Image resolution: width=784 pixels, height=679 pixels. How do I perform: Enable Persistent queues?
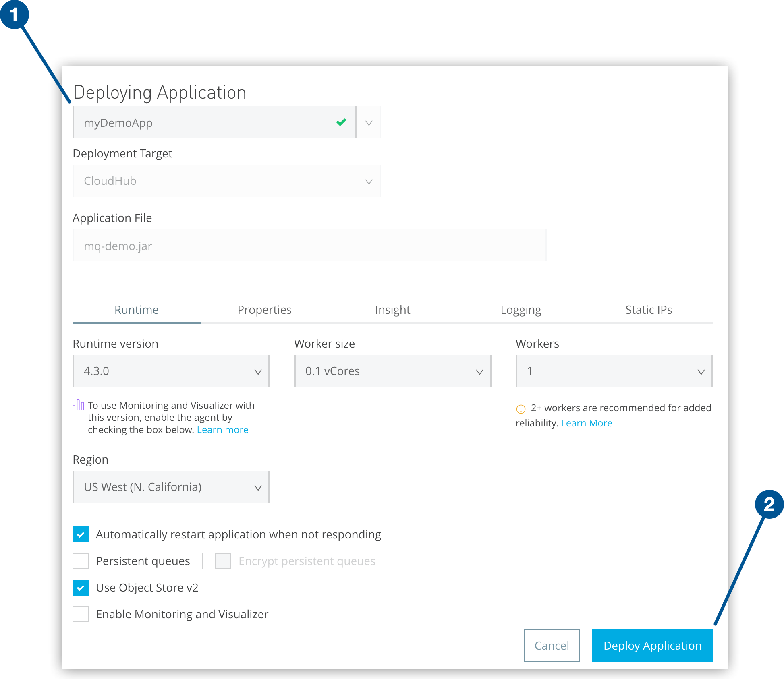pos(81,561)
